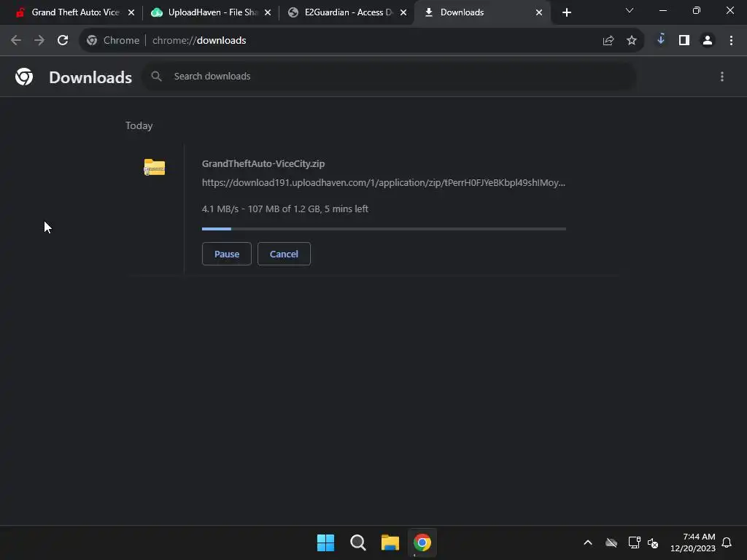Open the tab search dropdown chevron
The width and height of the screenshot is (747, 560).
(630, 10)
